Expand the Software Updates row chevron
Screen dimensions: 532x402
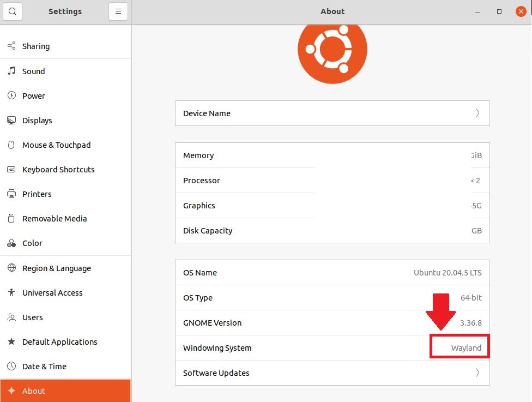pyautogui.click(x=477, y=373)
